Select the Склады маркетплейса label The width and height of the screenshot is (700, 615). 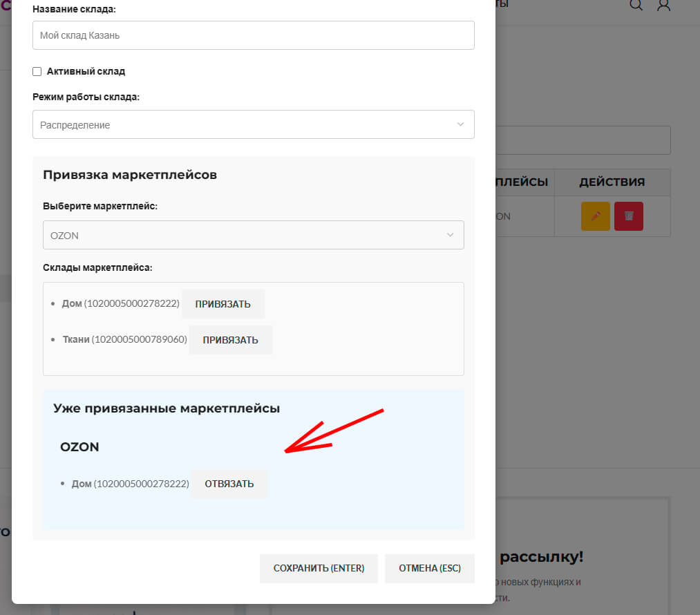coord(97,268)
